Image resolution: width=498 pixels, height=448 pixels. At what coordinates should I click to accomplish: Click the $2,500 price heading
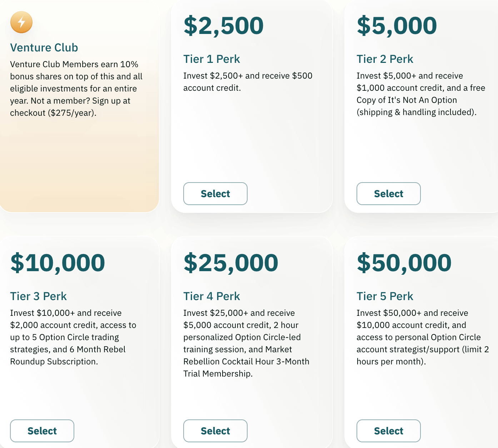click(x=224, y=26)
